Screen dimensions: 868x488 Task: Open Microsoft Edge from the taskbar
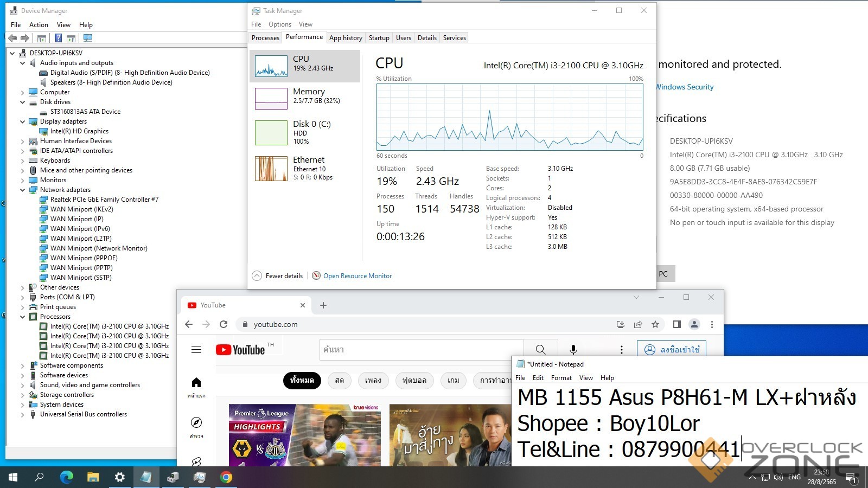[x=66, y=477]
